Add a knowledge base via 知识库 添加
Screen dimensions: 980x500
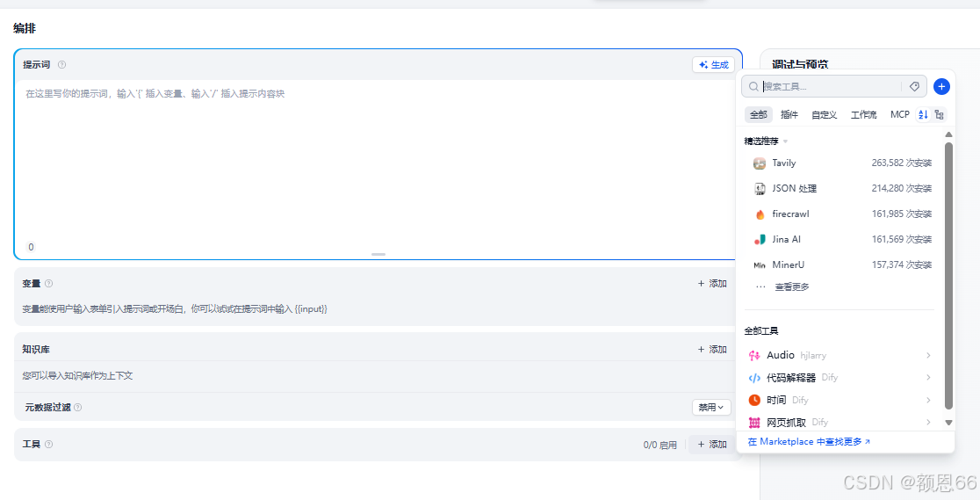[x=712, y=349]
